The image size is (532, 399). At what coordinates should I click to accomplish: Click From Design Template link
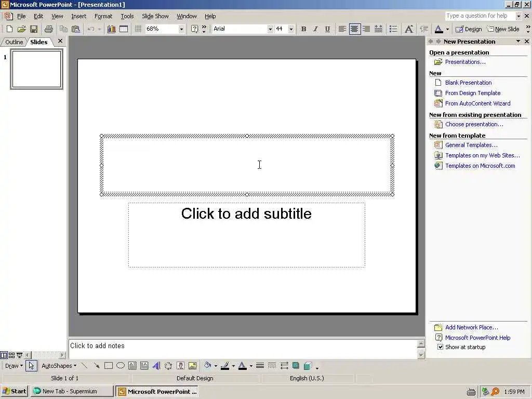pos(473,93)
